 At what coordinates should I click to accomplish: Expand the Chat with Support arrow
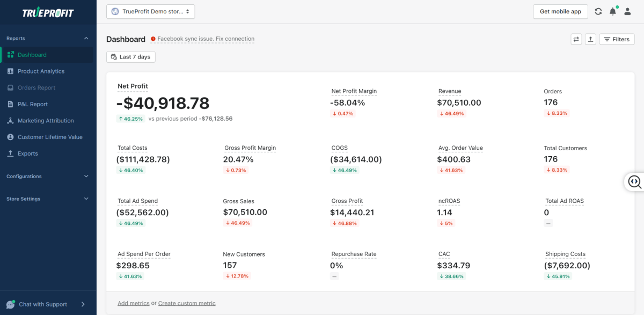[x=83, y=304]
